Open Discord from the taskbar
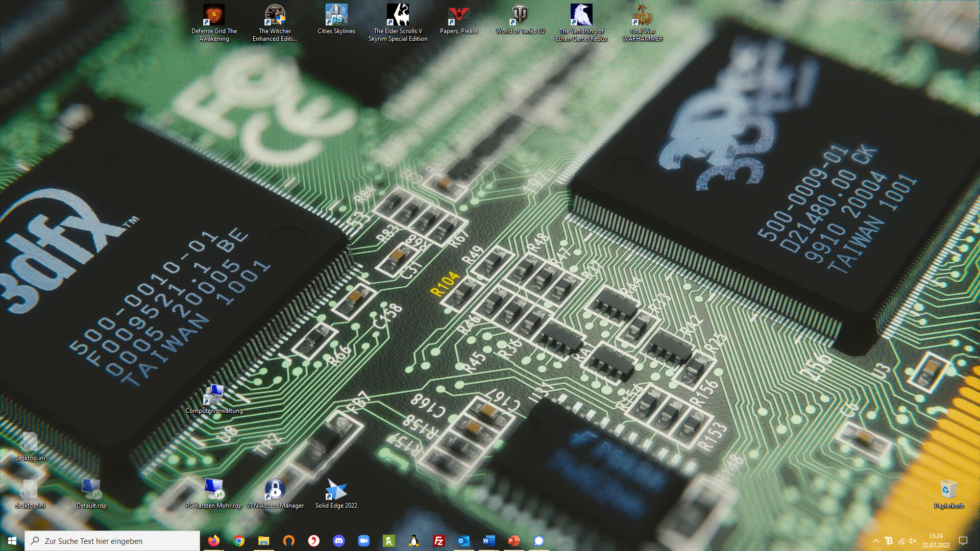Viewport: 980px width, 551px height. [x=339, y=541]
